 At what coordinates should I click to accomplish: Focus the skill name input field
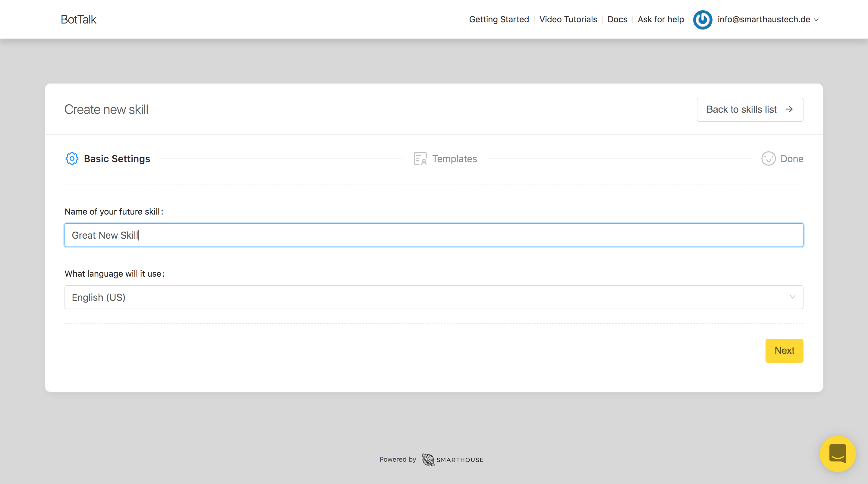click(x=433, y=235)
